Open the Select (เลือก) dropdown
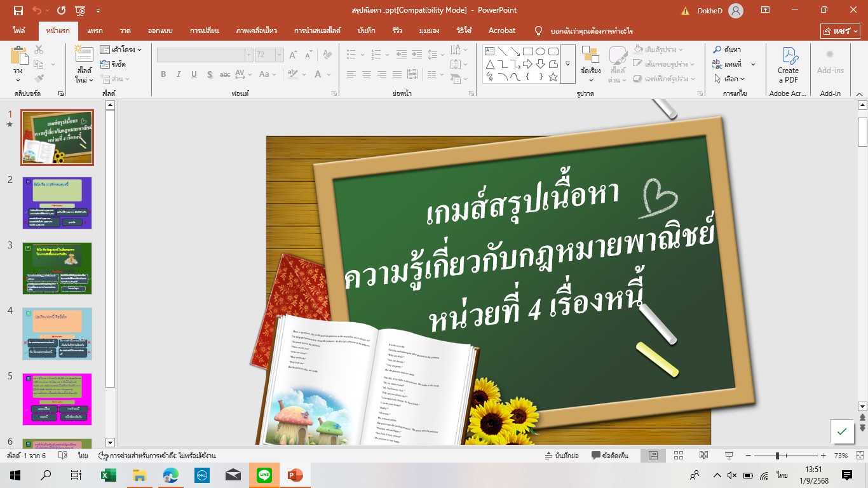The width and height of the screenshot is (868, 488). (x=729, y=79)
